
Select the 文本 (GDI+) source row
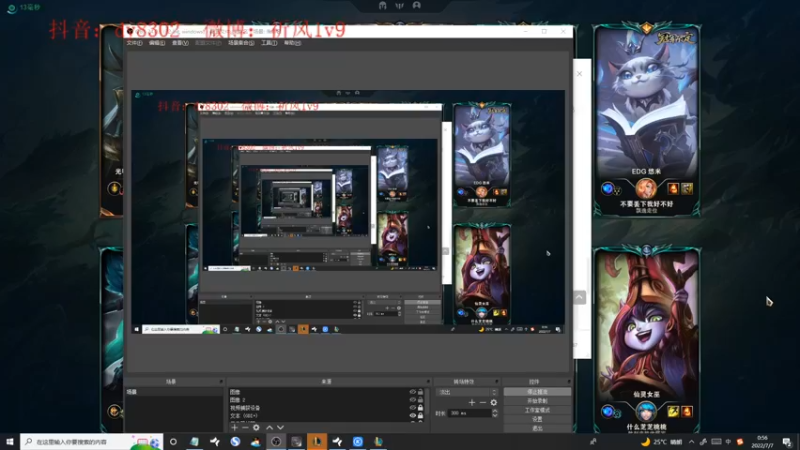(327, 415)
